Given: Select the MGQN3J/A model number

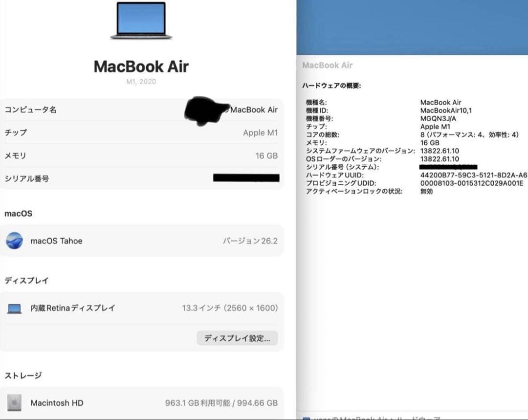Looking at the screenshot, I should pyautogui.click(x=438, y=118).
